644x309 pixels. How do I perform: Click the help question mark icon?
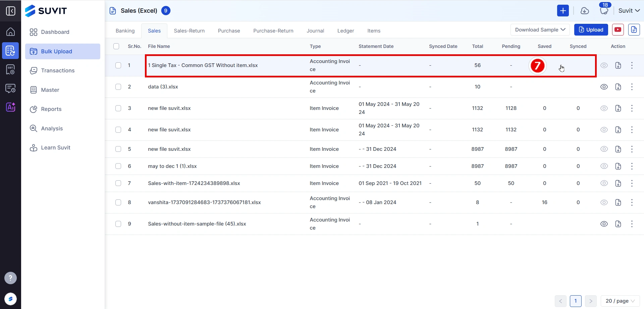(x=10, y=278)
